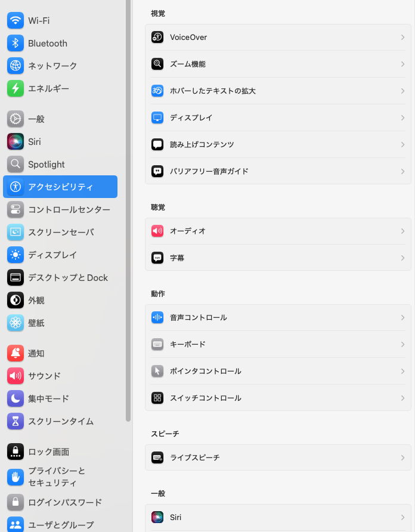Click the Bluetooth icon in sidebar
415x532 pixels.
point(16,43)
